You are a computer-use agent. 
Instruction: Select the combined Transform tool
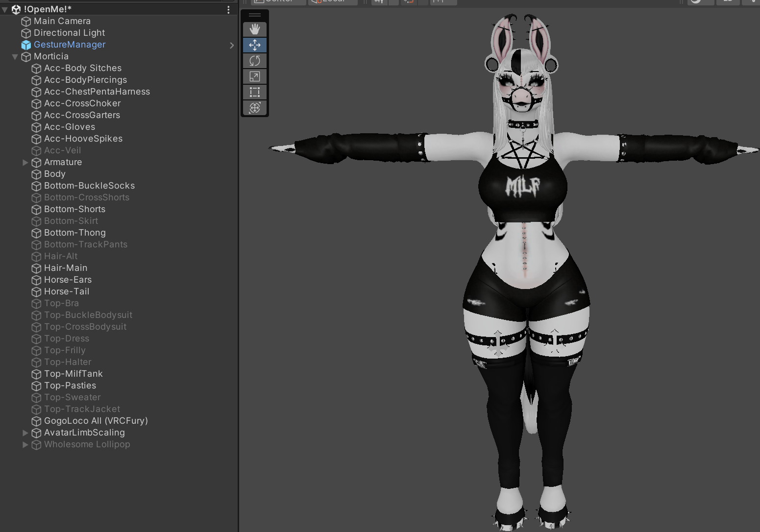(255, 108)
